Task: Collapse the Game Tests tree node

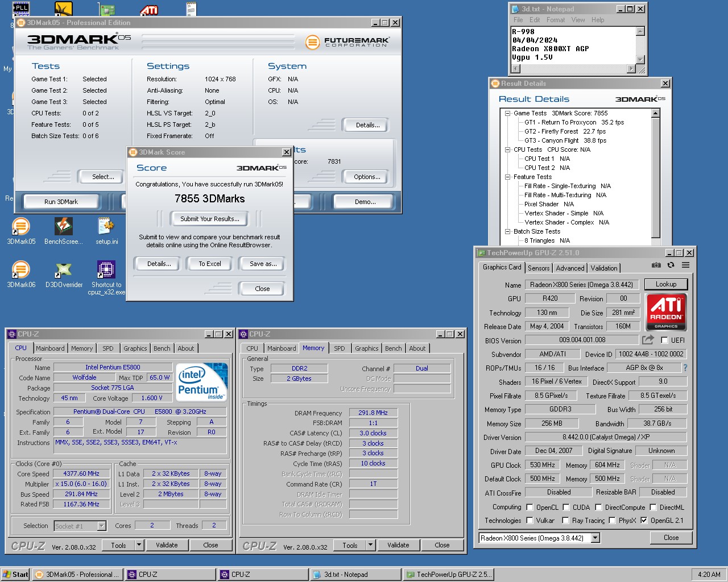Action: point(507,113)
